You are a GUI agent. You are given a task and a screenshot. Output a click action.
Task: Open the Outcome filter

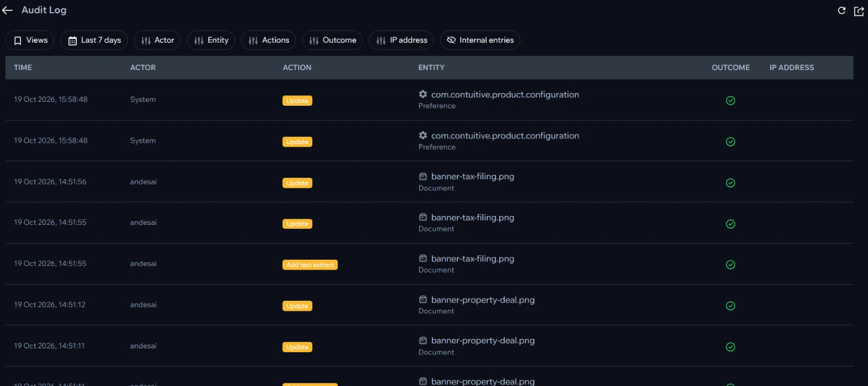click(332, 40)
